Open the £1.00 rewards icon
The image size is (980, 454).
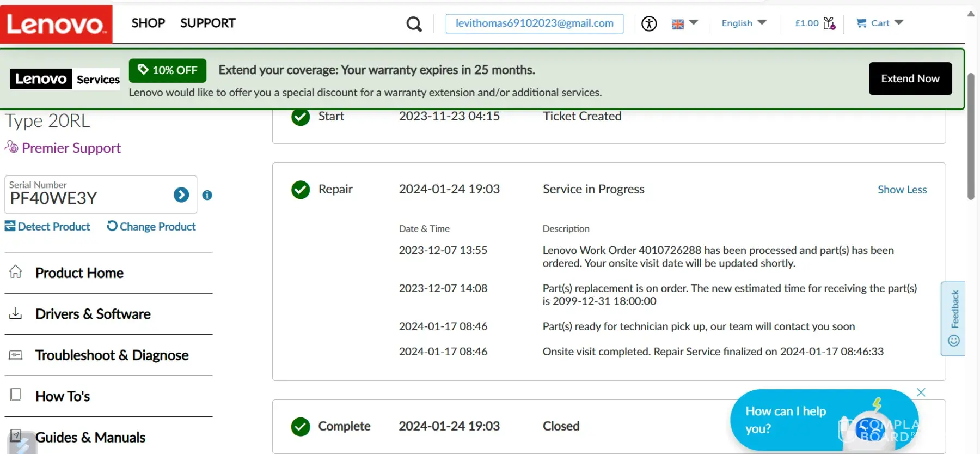[829, 23]
